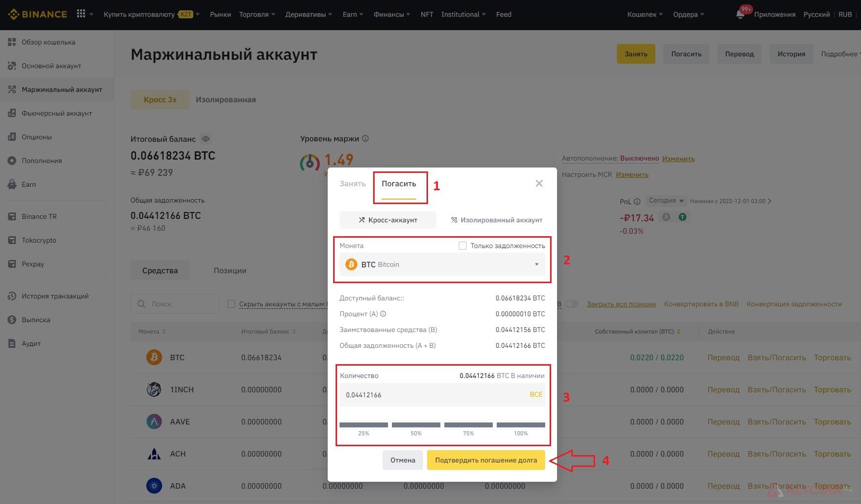Set the repayment slider to 50%
861x504 pixels.
click(416, 425)
